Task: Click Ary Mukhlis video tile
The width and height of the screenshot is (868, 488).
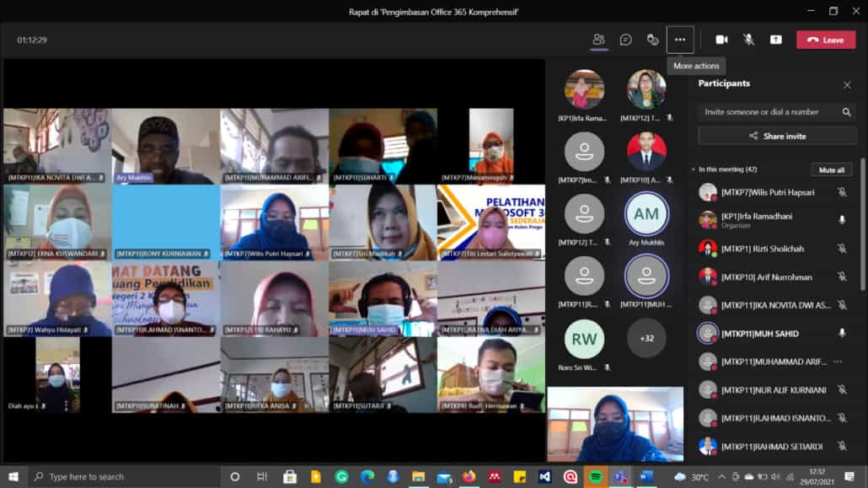Action: (x=165, y=147)
